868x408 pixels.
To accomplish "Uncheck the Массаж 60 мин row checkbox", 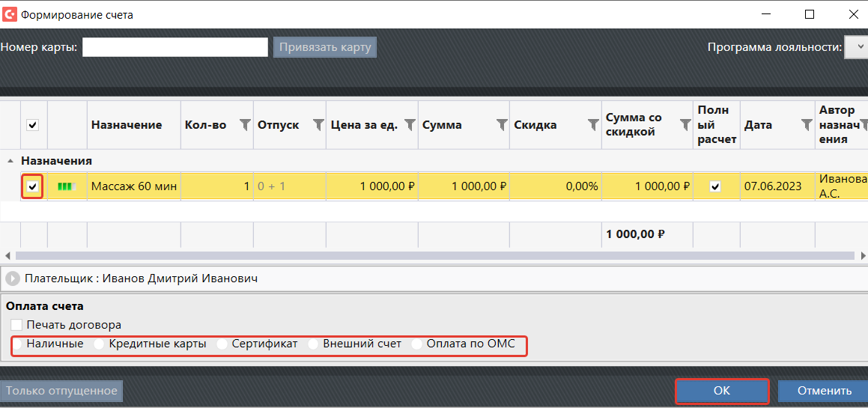I will (x=32, y=186).
